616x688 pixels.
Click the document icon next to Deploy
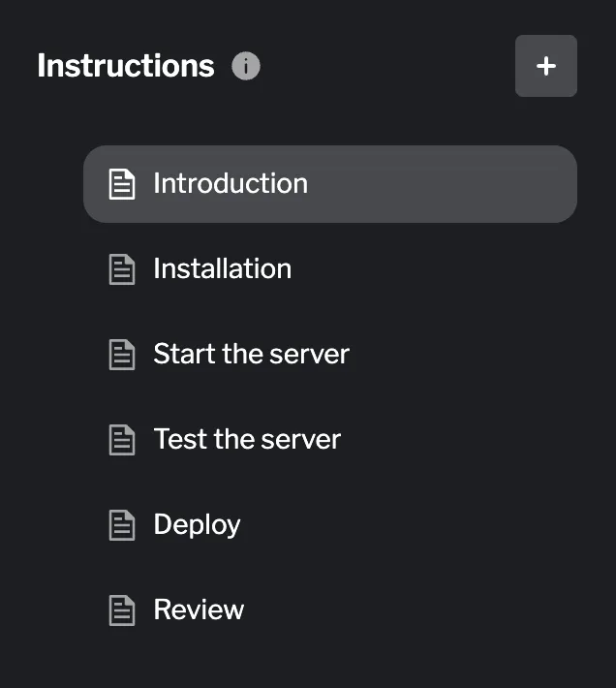click(x=122, y=525)
